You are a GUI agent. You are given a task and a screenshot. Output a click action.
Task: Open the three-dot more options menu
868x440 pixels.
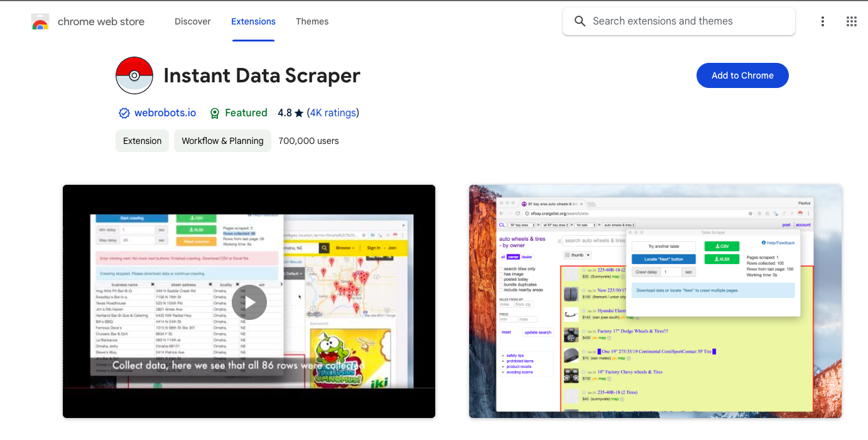(x=822, y=21)
